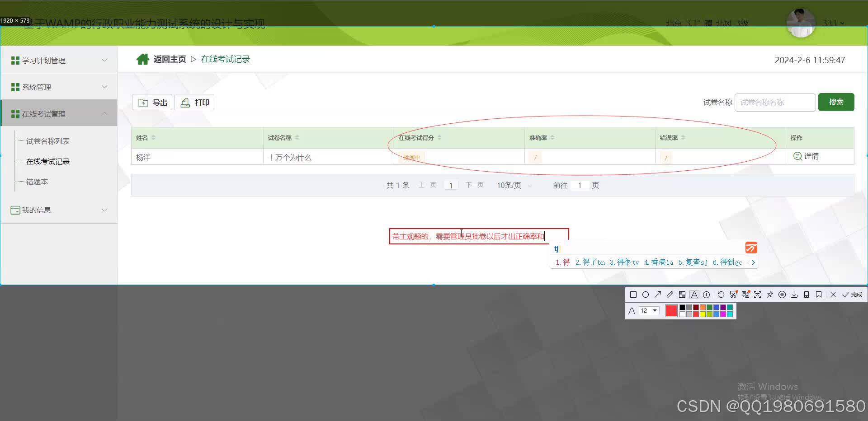The image size is (868, 421).
Task: Sort by the 姓名 column
Action: click(153, 138)
